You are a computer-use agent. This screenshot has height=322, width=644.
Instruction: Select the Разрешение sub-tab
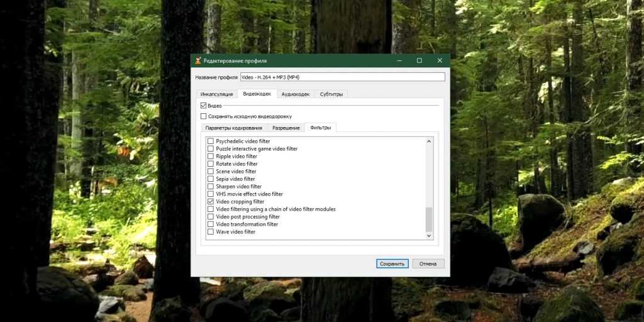(x=286, y=128)
